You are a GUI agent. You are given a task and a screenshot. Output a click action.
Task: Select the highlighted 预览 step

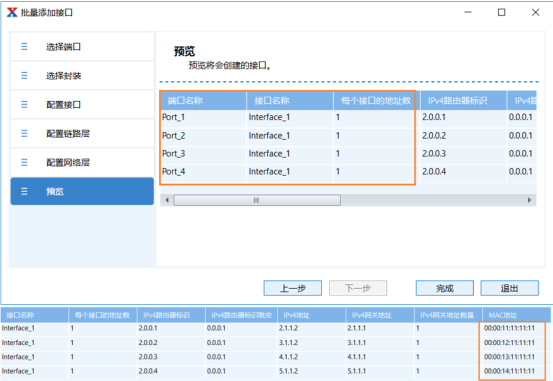82,191
